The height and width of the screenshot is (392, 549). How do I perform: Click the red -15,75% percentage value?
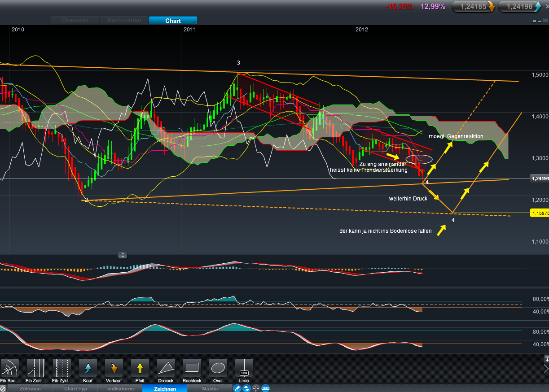399,6
